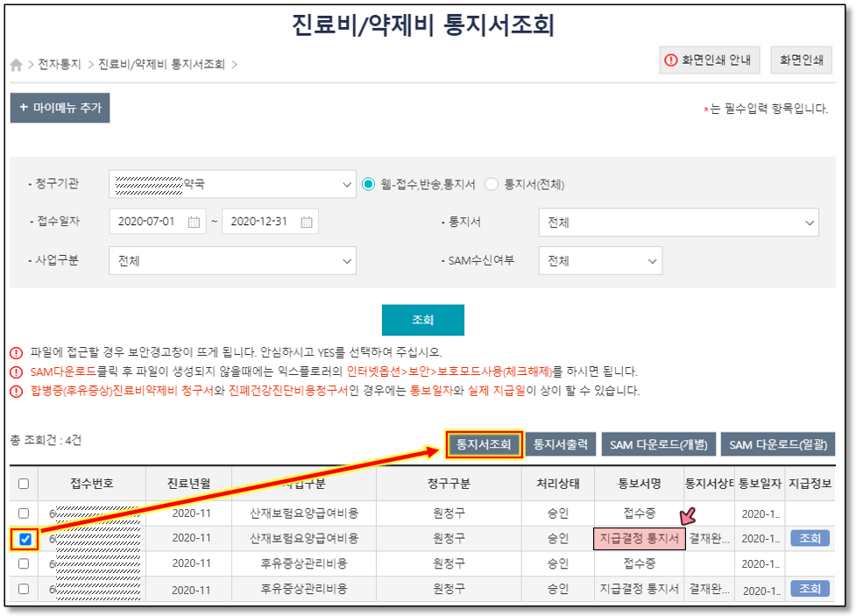Uncheck the checked second row checkbox
The height and width of the screenshot is (616, 856).
(x=25, y=539)
